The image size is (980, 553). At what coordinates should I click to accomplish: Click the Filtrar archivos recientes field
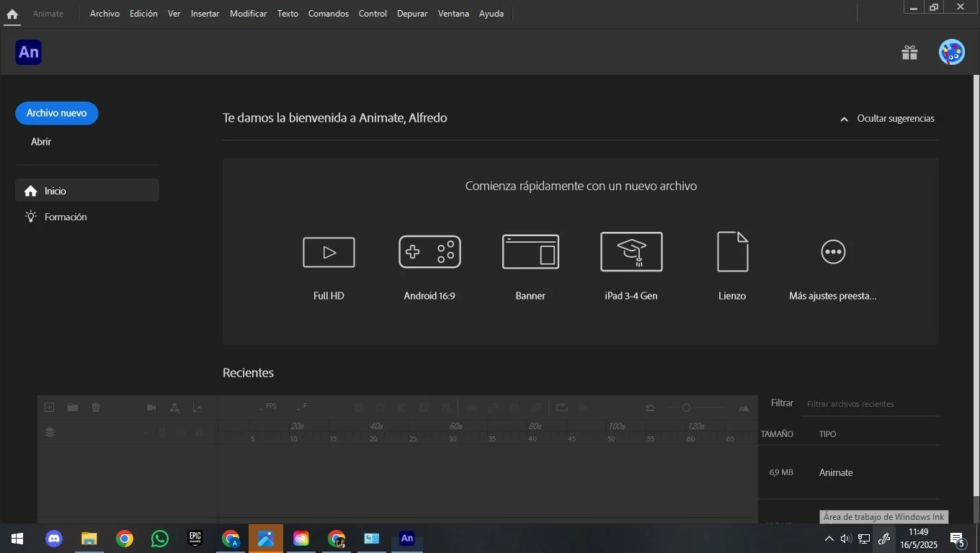(x=870, y=404)
